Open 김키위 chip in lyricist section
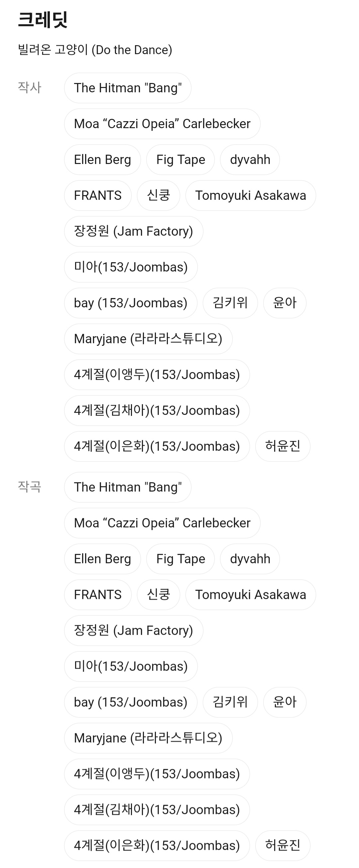The image size is (359, 868). pyautogui.click(x=230, y=303)
